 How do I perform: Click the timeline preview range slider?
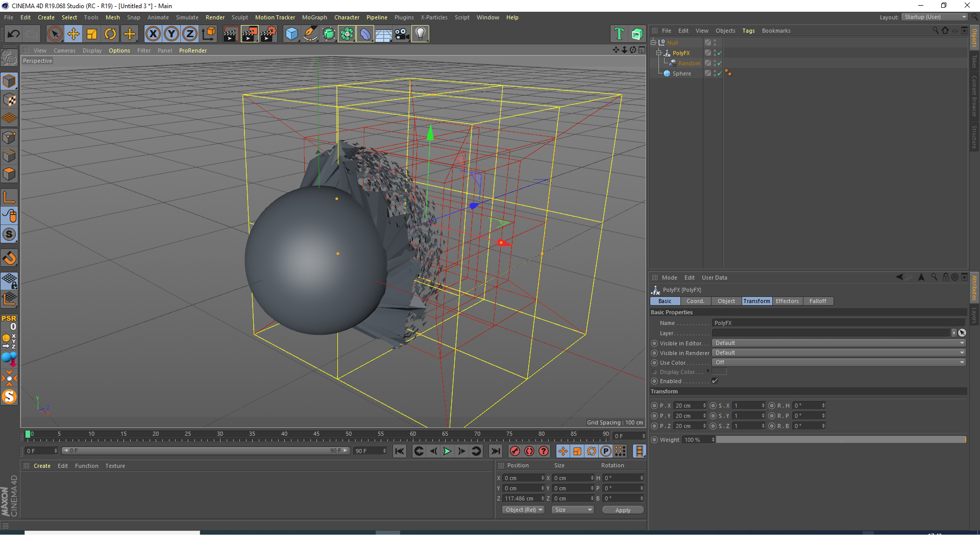(x=205, y=450)
